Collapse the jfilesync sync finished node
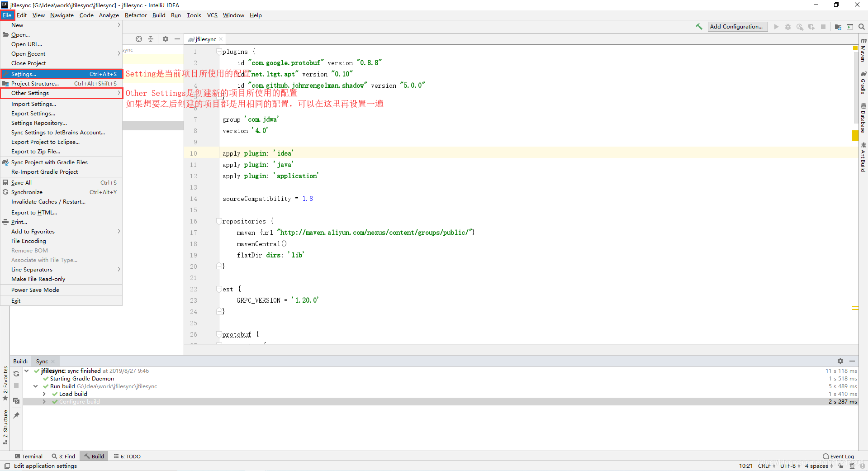The image size is (868, 471). pyautogui.click(x=27, y=371)
